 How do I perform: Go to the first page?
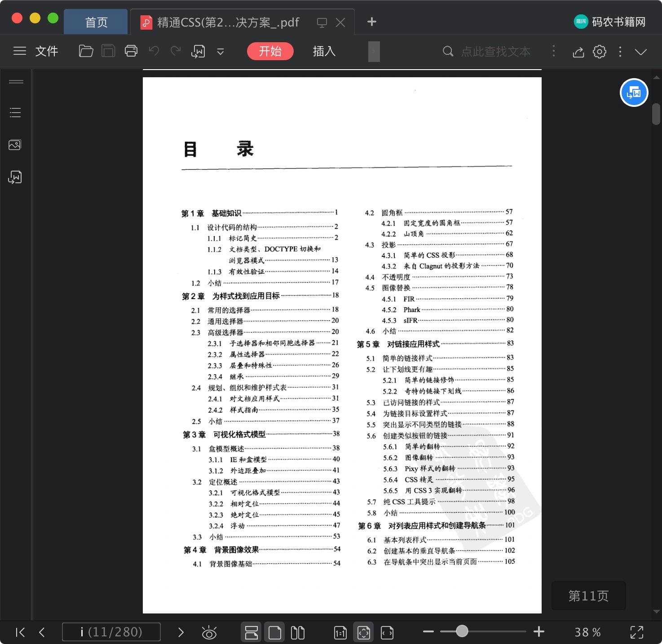(20, 632)
